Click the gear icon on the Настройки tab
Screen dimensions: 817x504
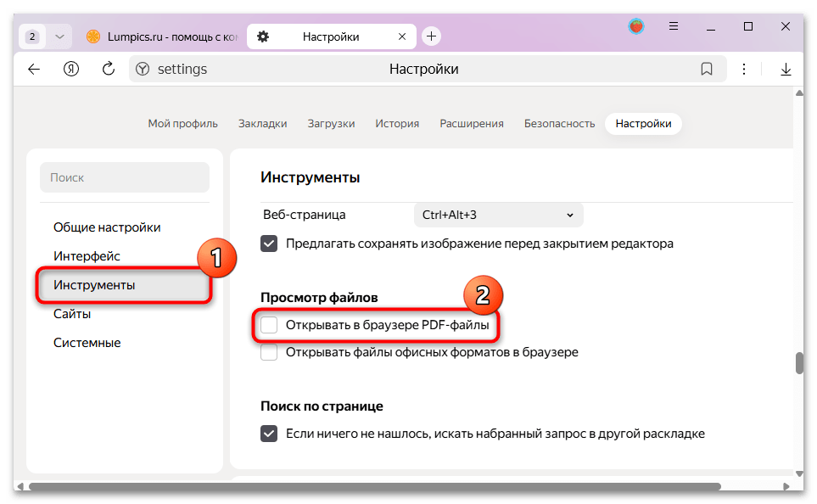[x=262, y=36]
